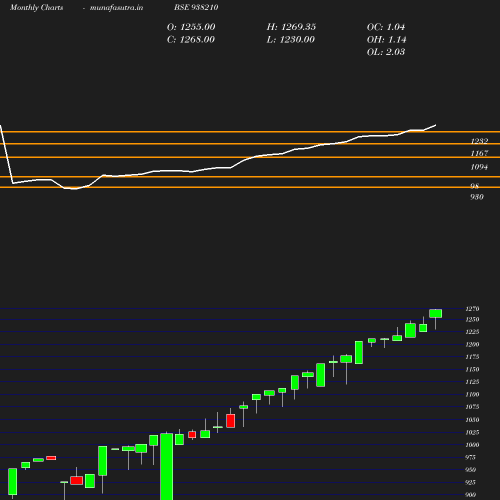
Task: Click the "BSE 938210" symbol label
Action: (x=196, y=7)
